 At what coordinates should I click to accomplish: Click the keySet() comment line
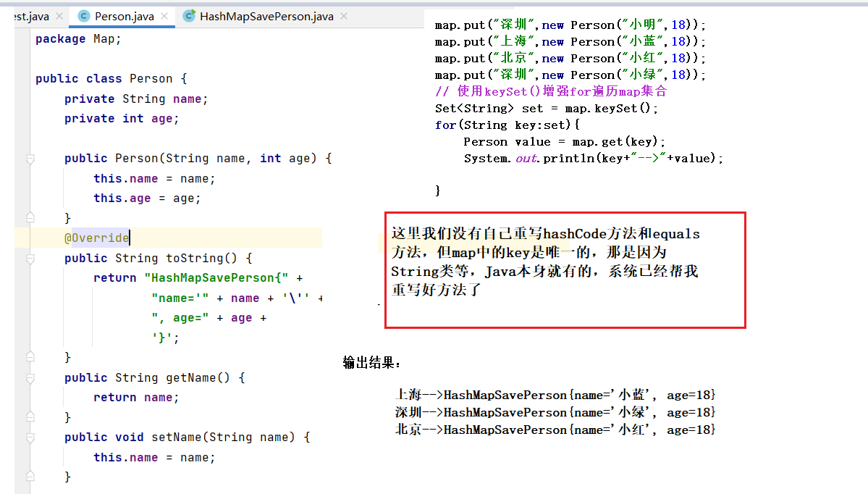click(x=551, y=91)
